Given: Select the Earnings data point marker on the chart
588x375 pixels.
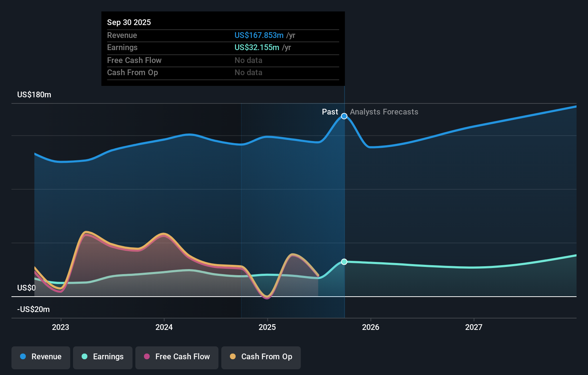Looking at the screenshot, I should coord(344,262).
